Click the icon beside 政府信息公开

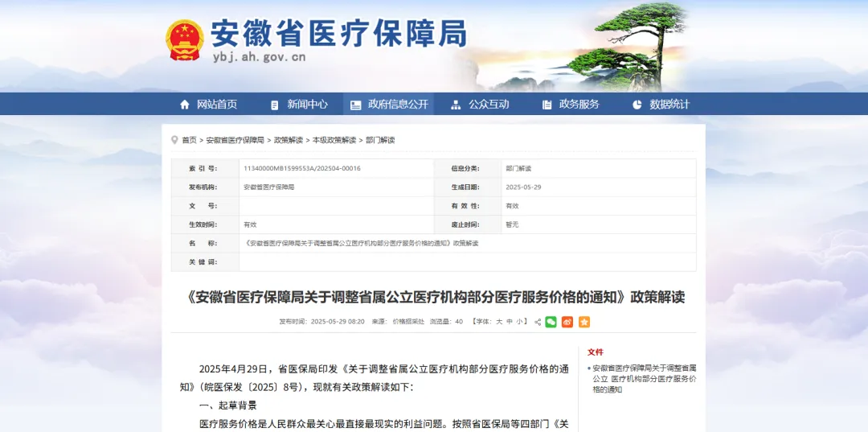pyautogui.click(x=356, y=105)
